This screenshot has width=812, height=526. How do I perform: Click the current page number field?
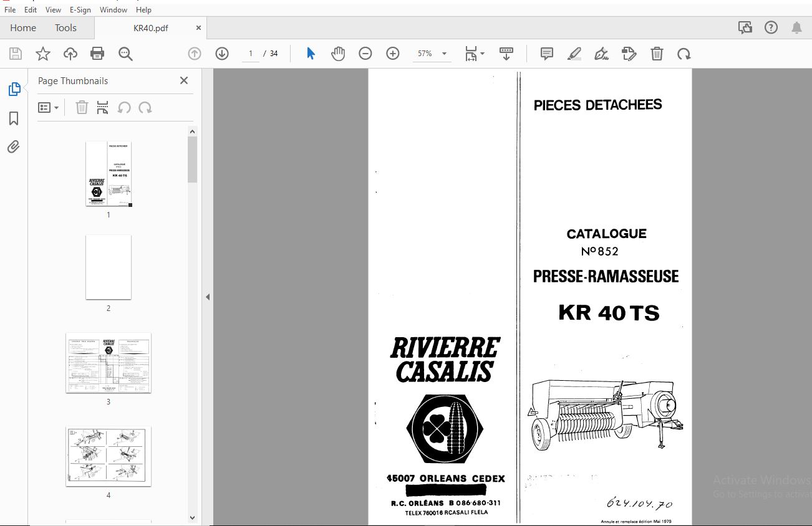point(250,54)
